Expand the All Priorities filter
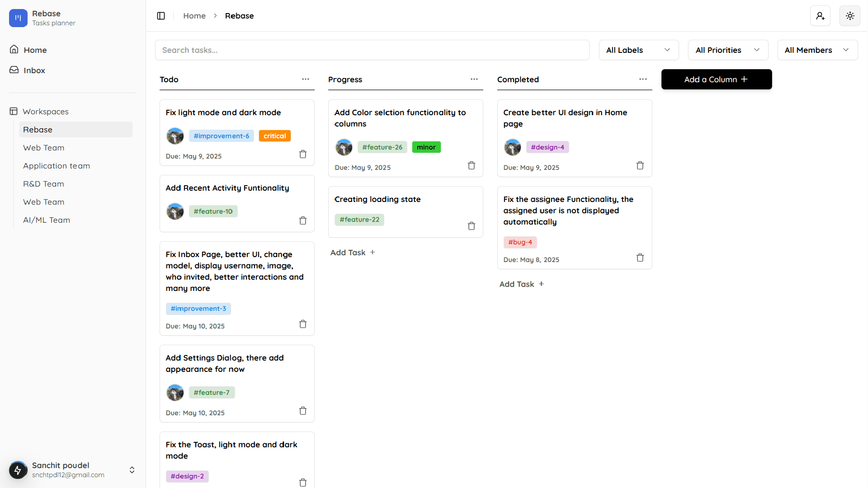 [x=728, y=50]
